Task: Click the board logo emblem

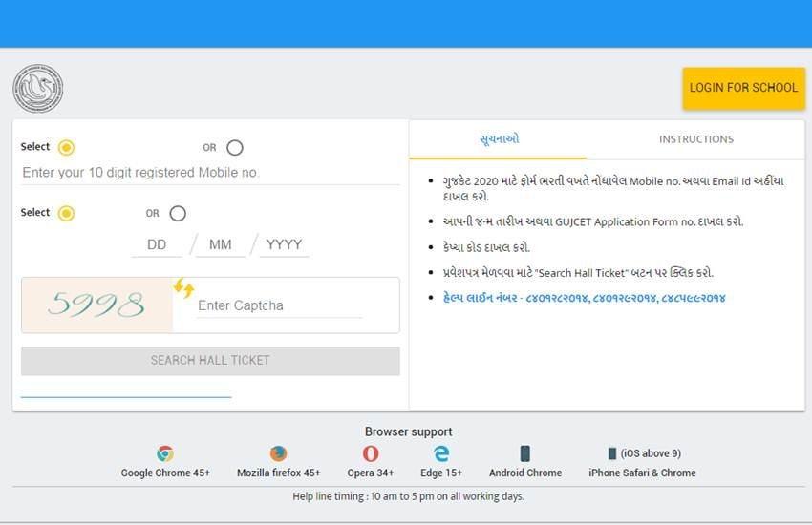Action: tap(37, 89)
